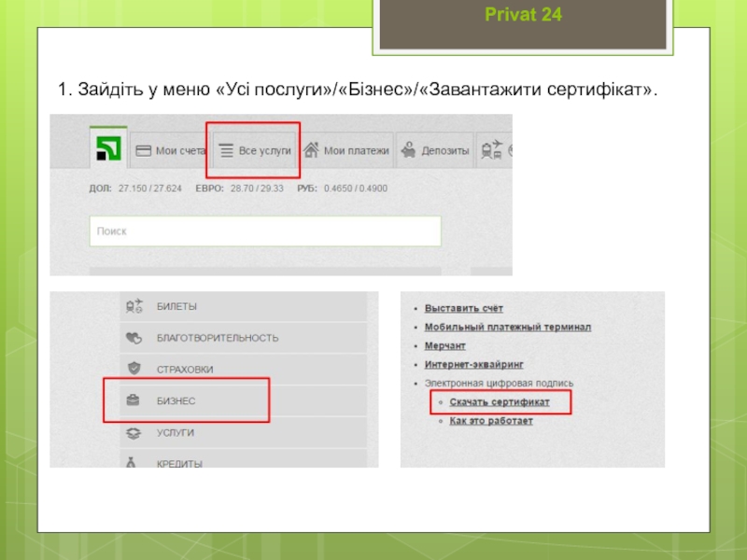Open the Мобильный платежный терминал link
The width and height of the screenshot is (747, 560).
508,328
